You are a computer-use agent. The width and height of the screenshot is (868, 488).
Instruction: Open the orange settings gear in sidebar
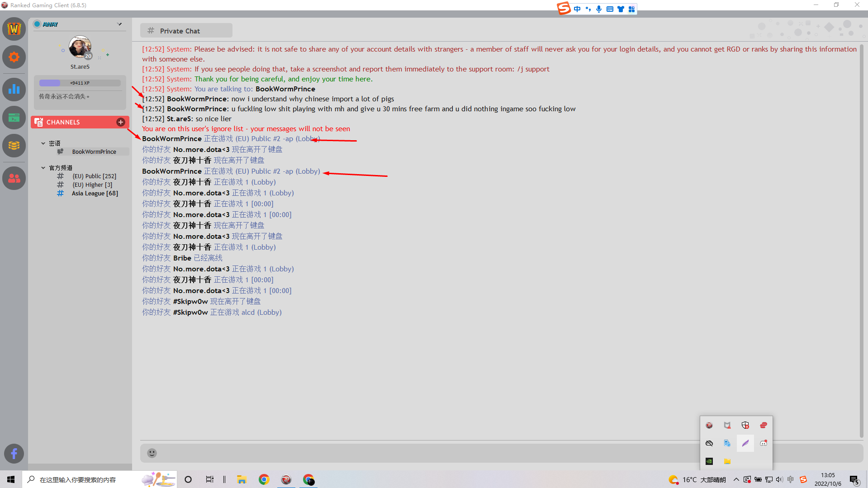[x=14, y=57]
